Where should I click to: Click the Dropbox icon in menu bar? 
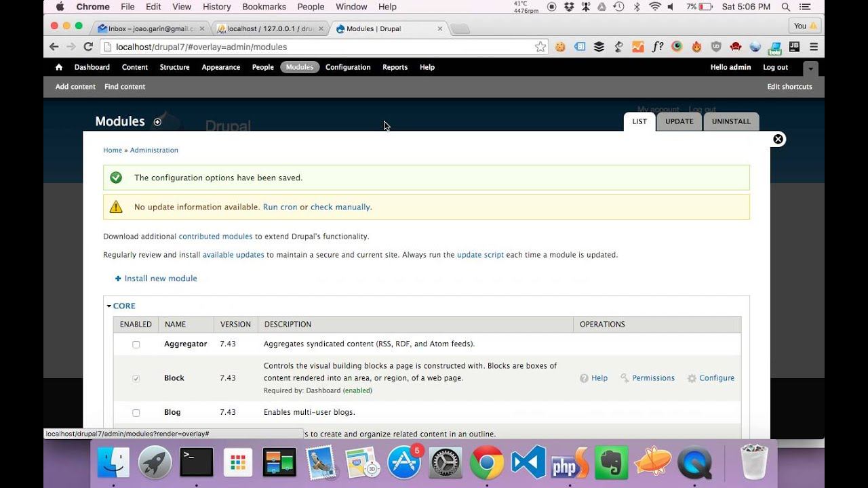click(569, 7)
